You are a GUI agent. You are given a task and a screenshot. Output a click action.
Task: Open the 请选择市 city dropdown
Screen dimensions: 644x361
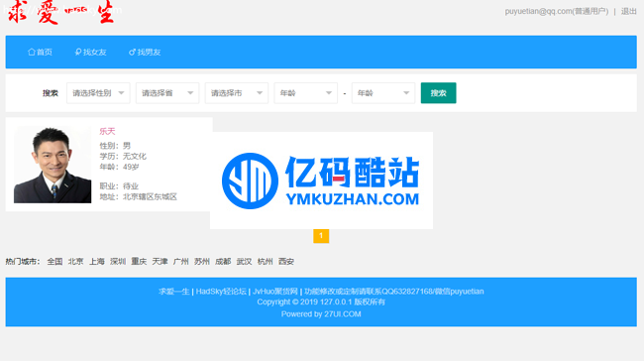(x=237, y=93)
